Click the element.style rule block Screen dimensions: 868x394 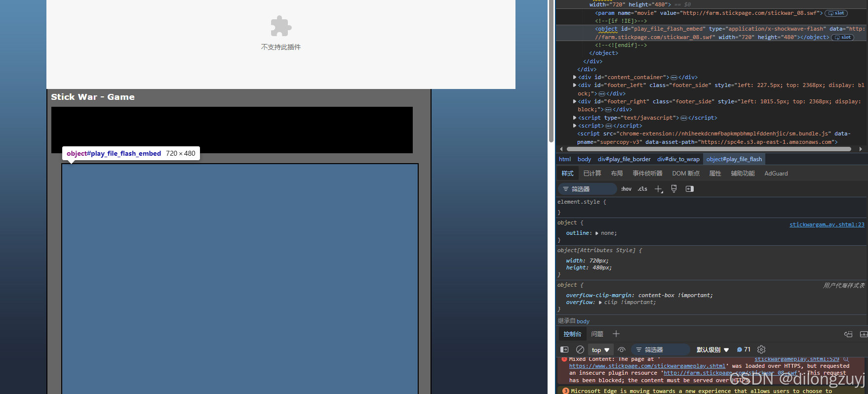tap(711, 207)
